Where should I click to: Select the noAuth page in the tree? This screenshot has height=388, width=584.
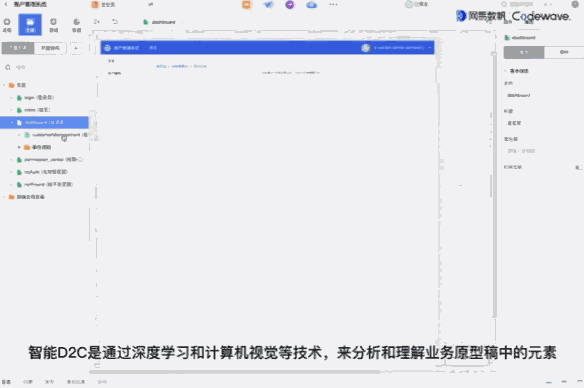click(42, 172)
